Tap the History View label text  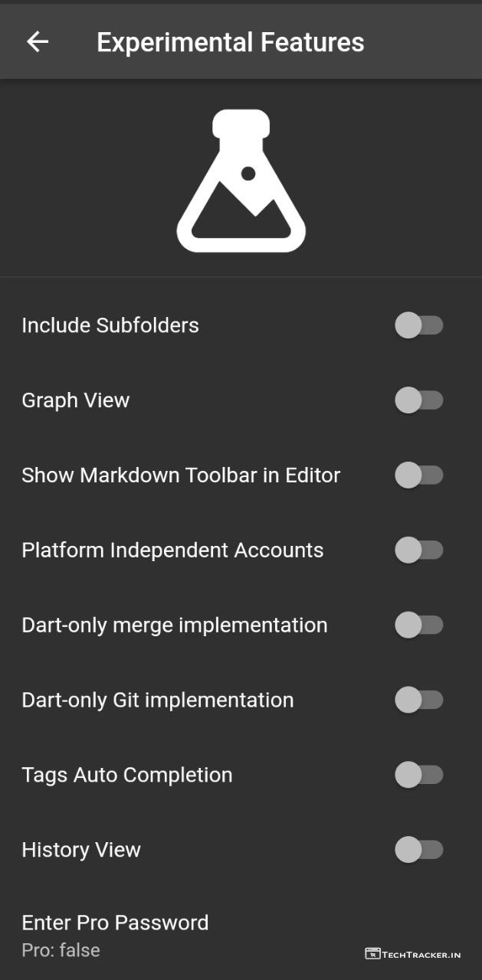point(81,850)
